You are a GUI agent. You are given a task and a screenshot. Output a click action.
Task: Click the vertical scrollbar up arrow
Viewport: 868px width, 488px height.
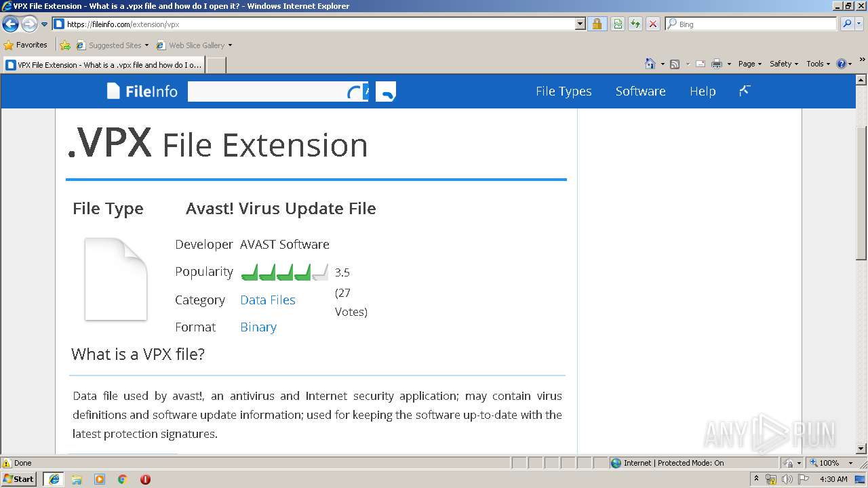(861, 79)
